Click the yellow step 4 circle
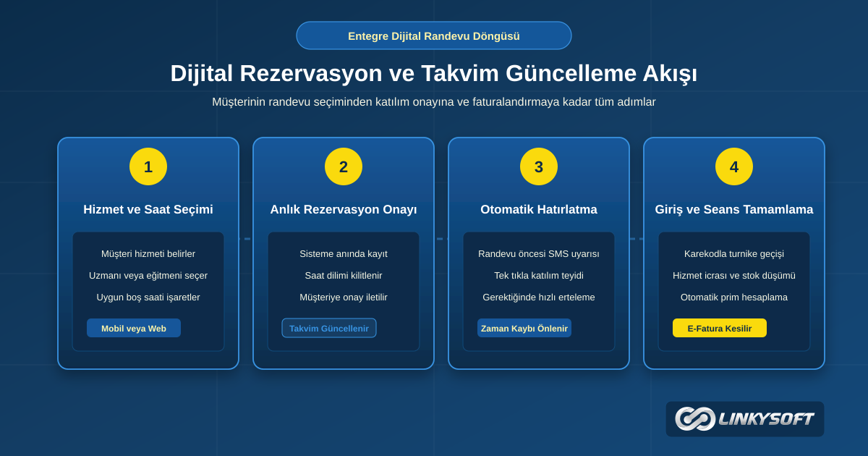The image size is (868, 456). [734, 166]
